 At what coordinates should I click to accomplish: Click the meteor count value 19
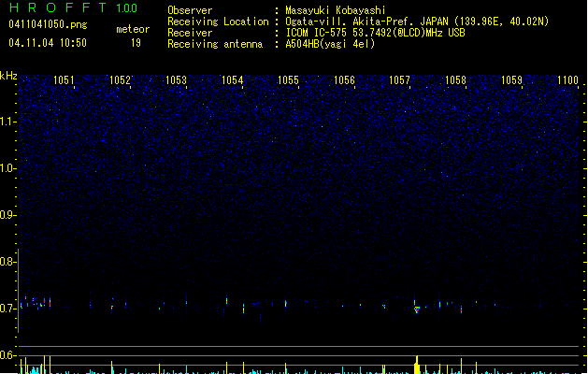pos(136,43)
